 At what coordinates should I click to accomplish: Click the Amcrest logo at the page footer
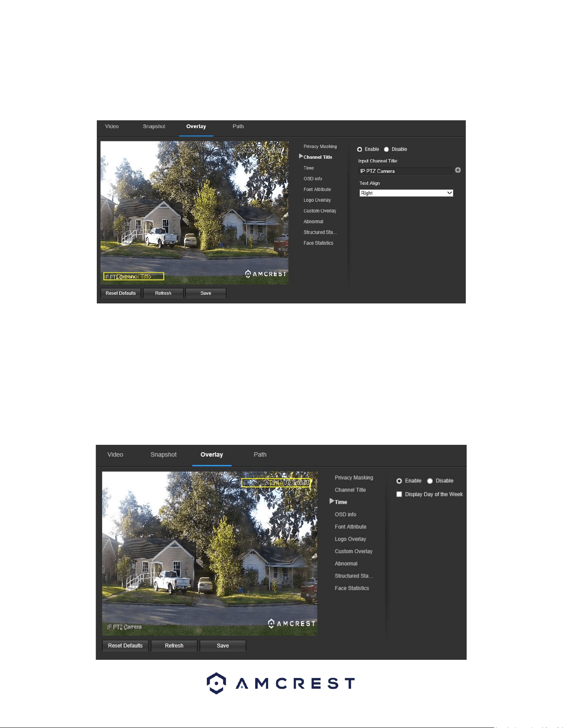coord(281,683)
